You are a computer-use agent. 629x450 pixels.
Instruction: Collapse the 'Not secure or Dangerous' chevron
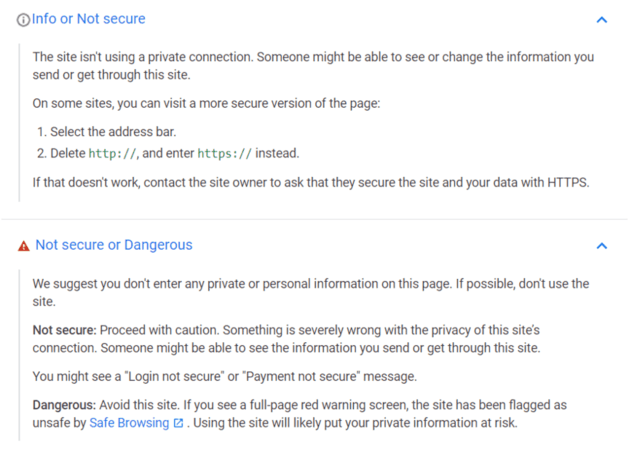601,245
